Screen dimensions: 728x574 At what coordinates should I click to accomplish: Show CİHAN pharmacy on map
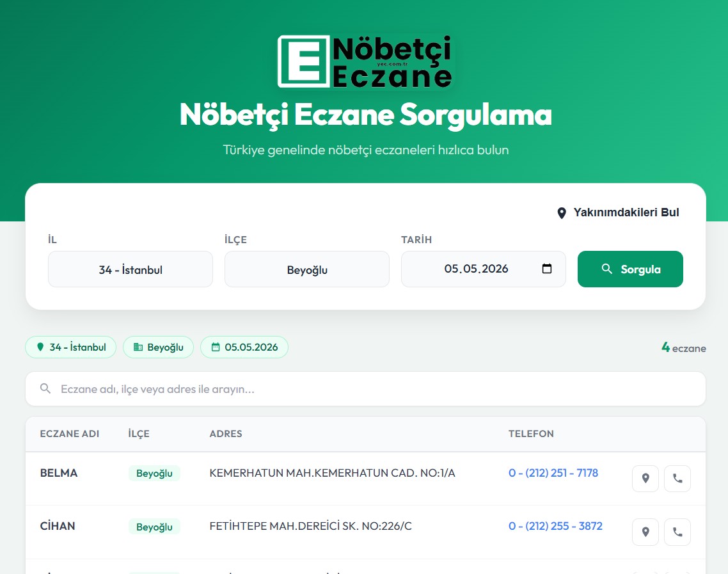point(645,532)
